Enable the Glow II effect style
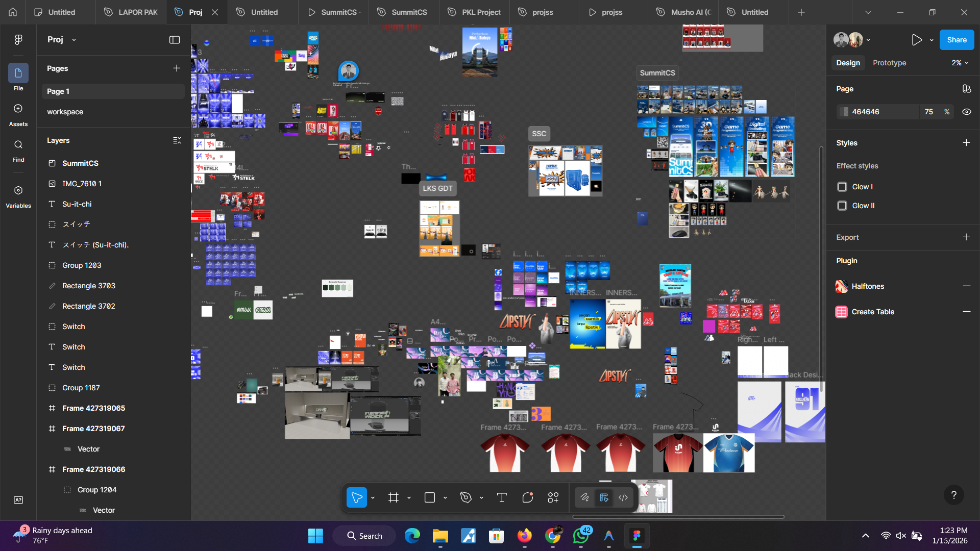The height and width of the screenshot is (551, 980). pos(842,206)
